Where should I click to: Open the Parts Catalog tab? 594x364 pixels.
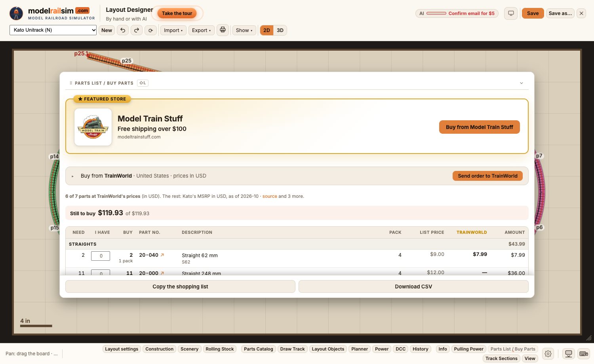point(259,349)
